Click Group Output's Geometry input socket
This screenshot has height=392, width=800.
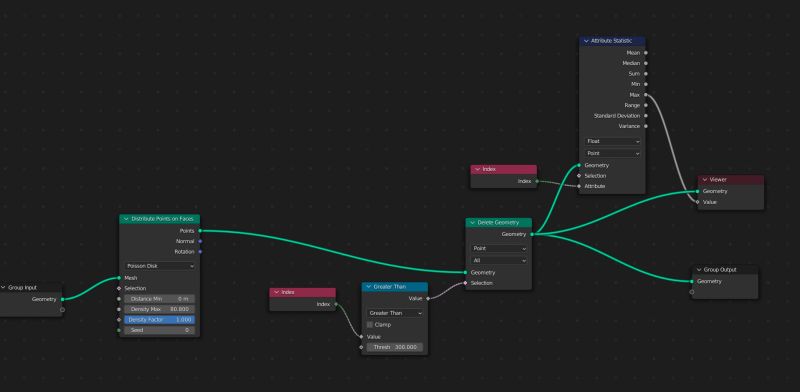click(692, 281)
